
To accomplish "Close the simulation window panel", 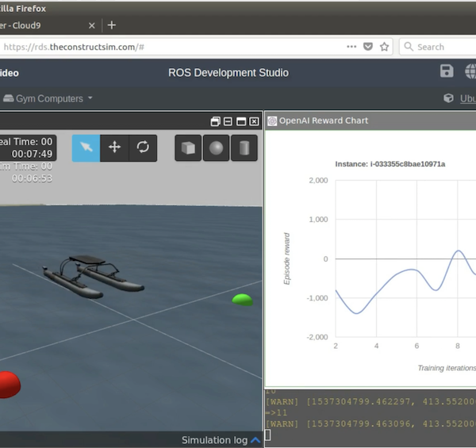I will [x=254, y=121].
